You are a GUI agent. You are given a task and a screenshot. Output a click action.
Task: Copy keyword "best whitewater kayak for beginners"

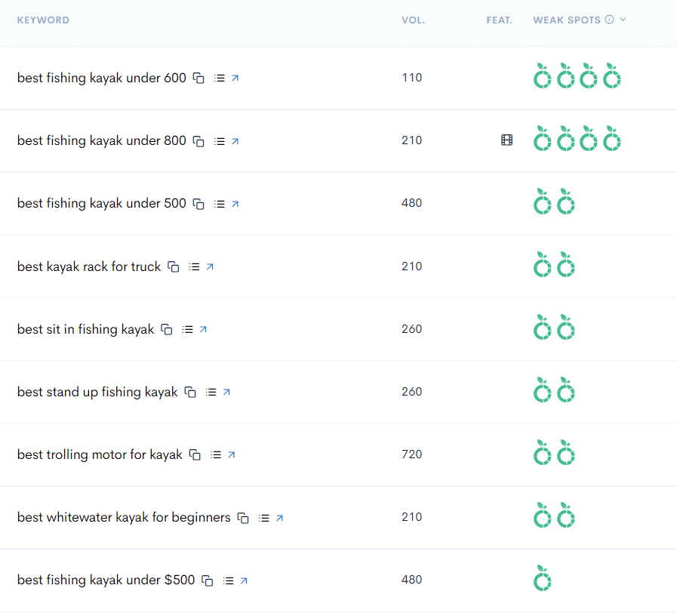(x=242, y=518)
